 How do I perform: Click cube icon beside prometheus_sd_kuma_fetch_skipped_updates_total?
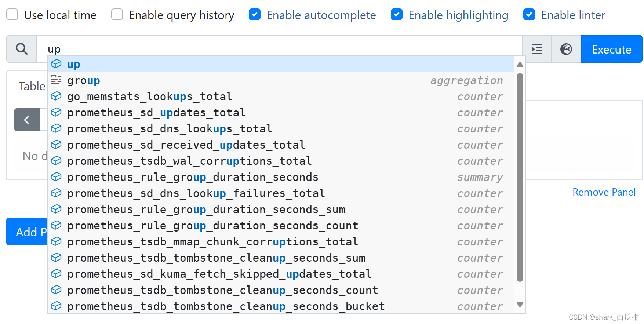pos(56,274)
